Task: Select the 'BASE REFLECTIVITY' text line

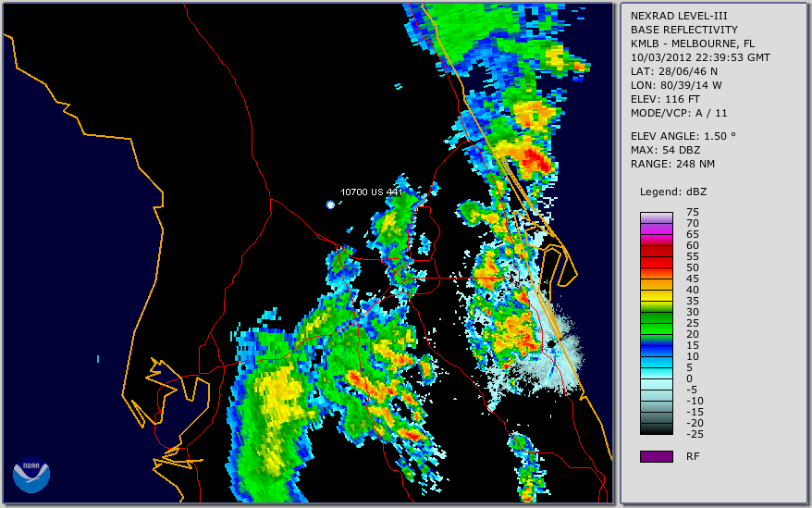Action: click(x=684, y=30)
